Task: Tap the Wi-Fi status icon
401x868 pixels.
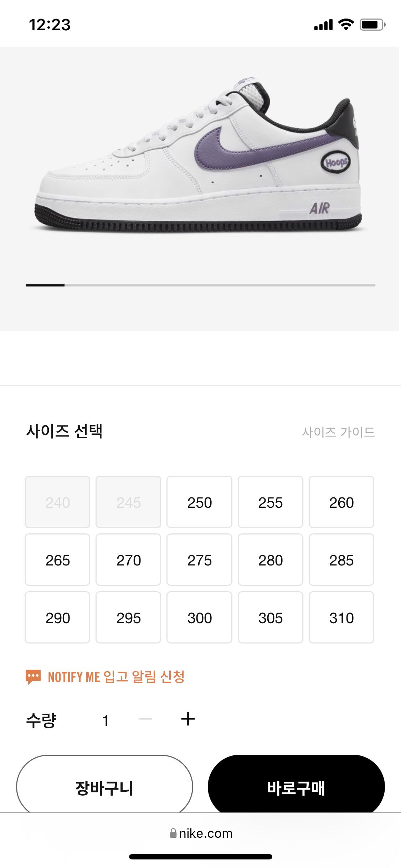Action: 346,25
